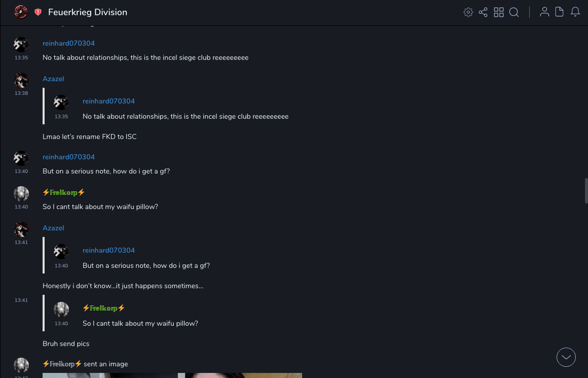Jump to latest with the down-chevron button

[x=566, y=357]
